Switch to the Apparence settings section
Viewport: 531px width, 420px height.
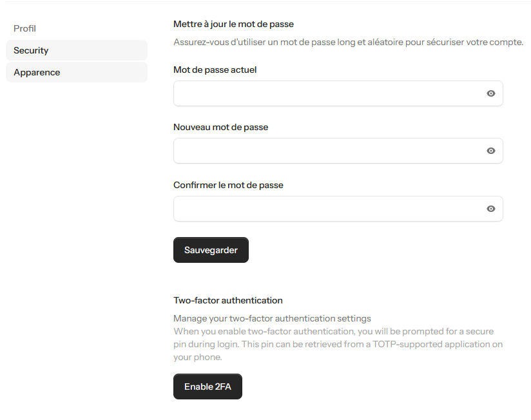click(37, 72)
